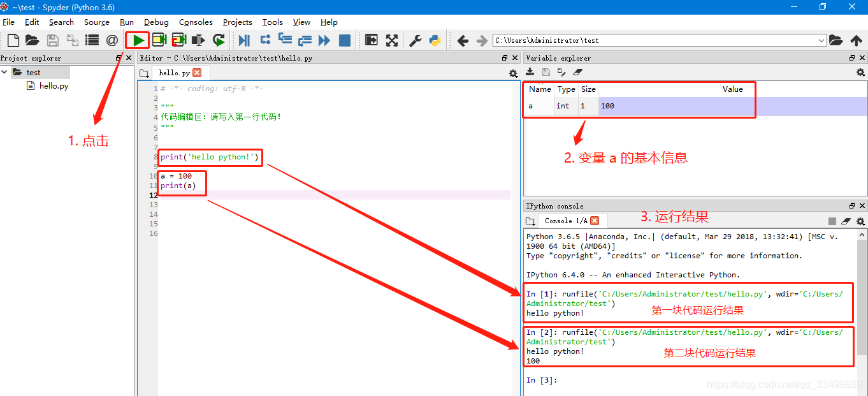This screenshot has width=868, height=396.
Task: Import data in Variable explorer
Action: pos(530,72)
